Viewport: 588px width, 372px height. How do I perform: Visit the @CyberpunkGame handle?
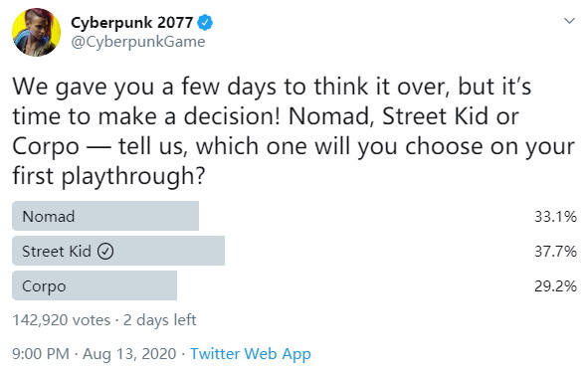[x=138, y=42]
